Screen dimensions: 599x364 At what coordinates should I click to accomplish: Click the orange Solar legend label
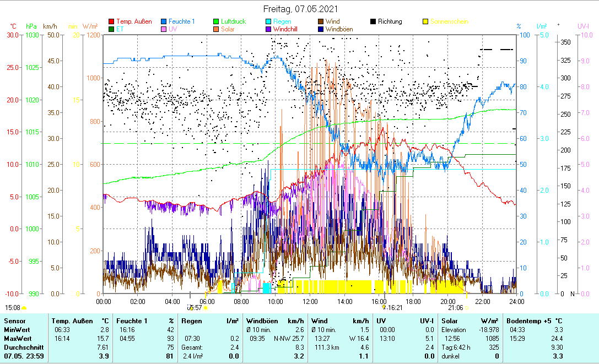pyautogui.click(x=228, y=29)
